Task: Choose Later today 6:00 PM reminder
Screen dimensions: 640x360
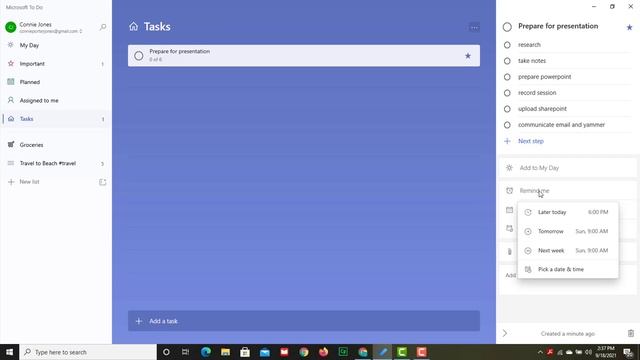Action: tap(568, 212)
